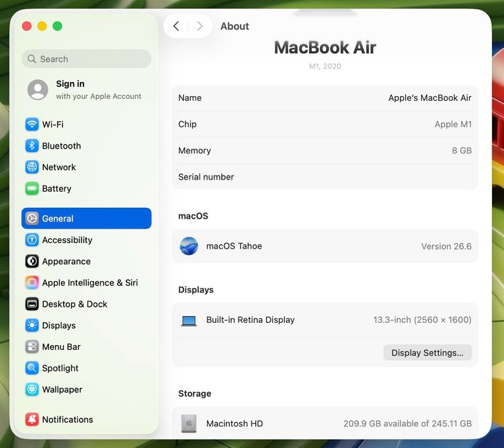Go back with the left chevron
The width and height of the screenshot is (504, 448).
[x=176, y=26]
